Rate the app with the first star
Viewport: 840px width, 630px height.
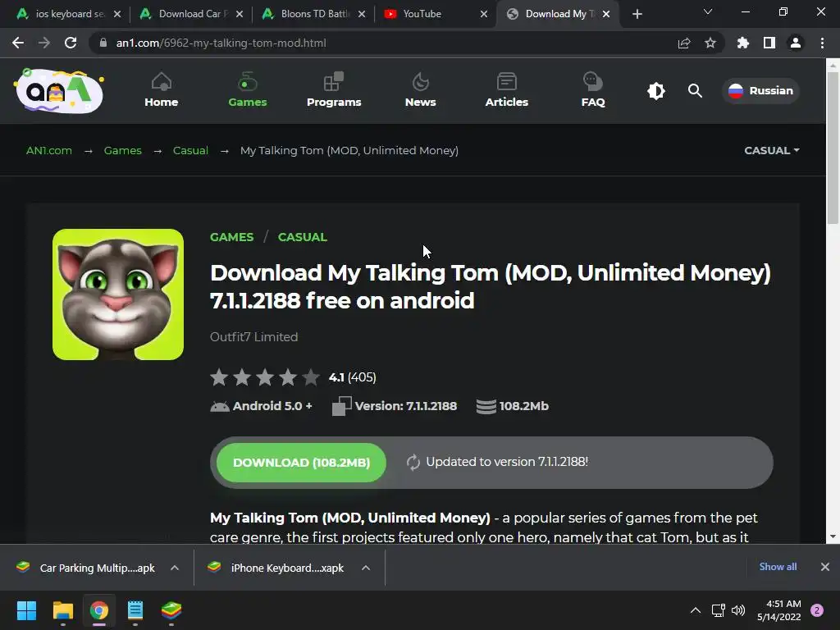[x=219, y=377]
